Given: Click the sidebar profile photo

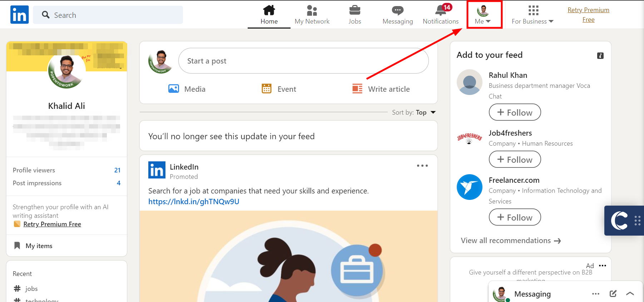Looking at the screenshot, I should click(66, 70).
